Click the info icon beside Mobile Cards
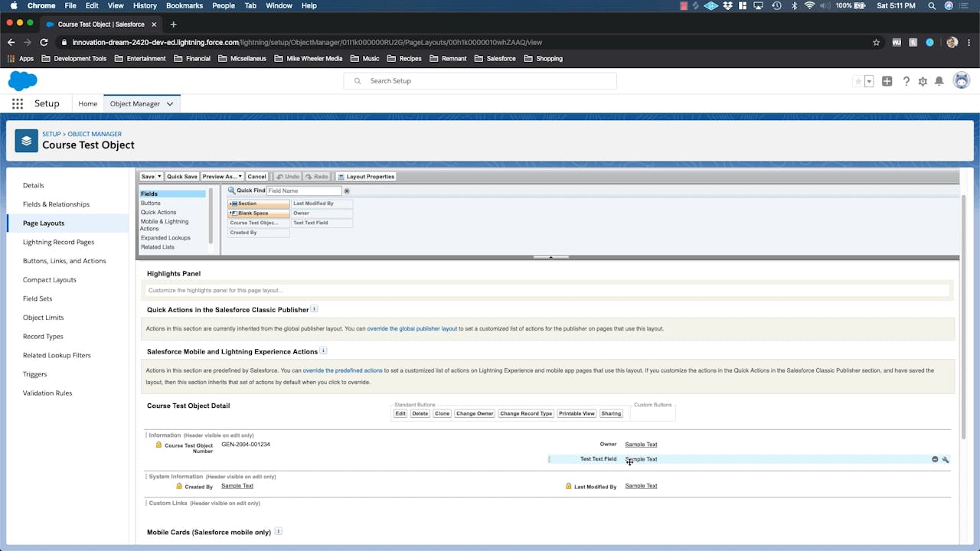 (x=279, y=531)
